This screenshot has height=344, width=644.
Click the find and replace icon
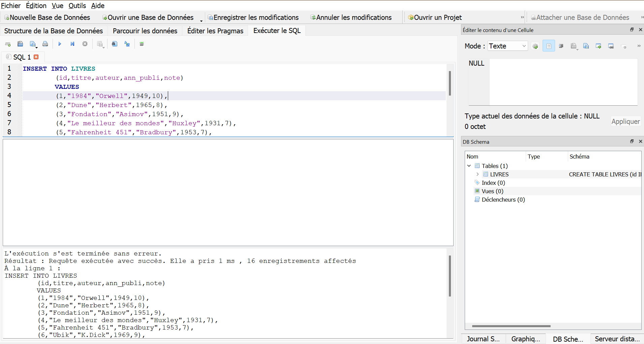[x=127, y=44]
